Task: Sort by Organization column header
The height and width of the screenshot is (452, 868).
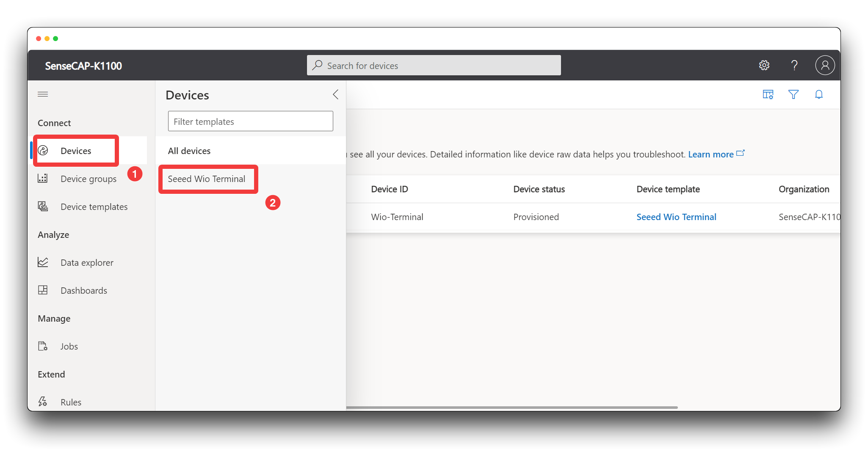Action: pos(804,189)
